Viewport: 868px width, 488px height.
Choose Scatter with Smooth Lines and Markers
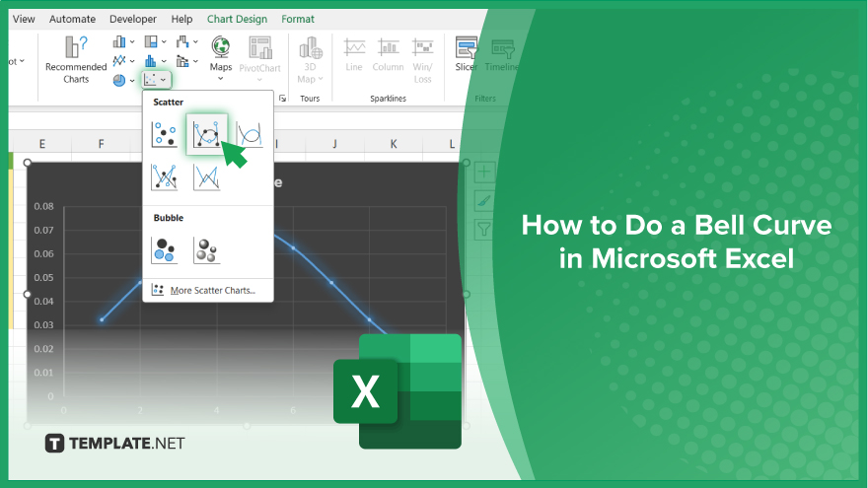(206, 134)
